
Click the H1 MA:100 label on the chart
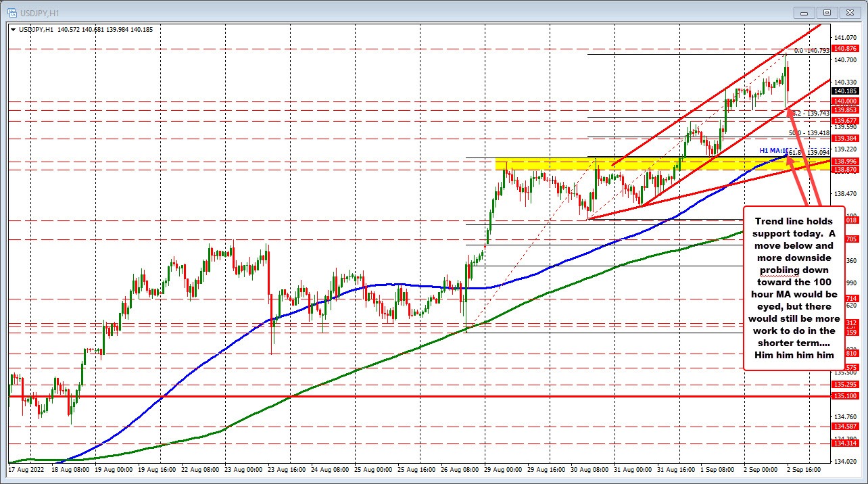pyautogui.click(x=773, y=150)
